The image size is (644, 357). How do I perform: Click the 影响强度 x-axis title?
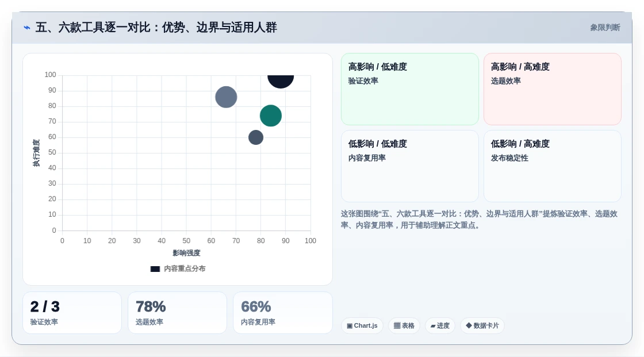click(186, 253)
